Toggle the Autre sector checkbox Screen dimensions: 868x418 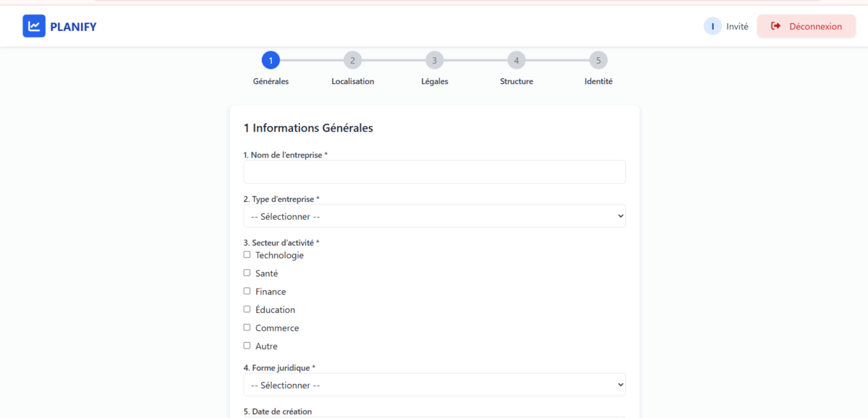click(x=247, y=346)
